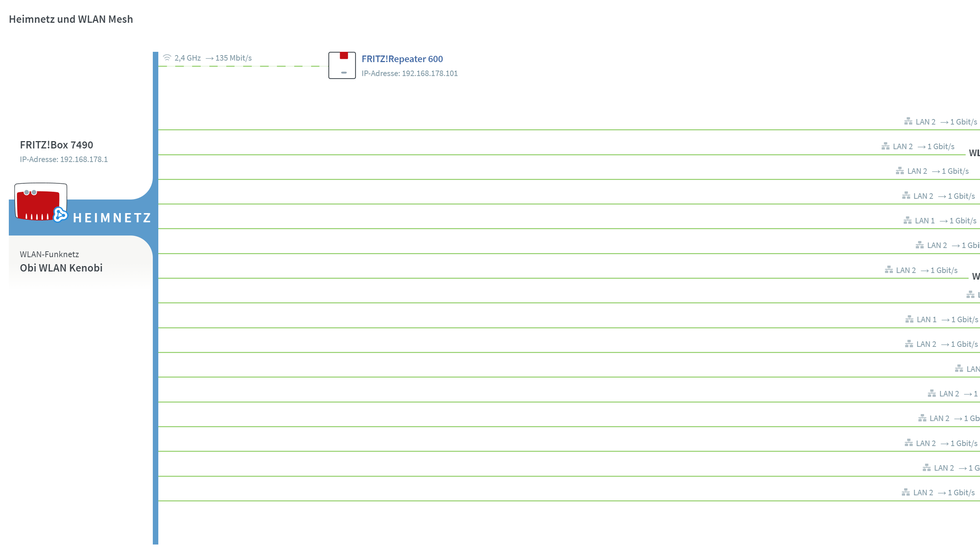Click the 2,4 GHz frequency label
Screen dimensions: 980x557
point(187,58)
